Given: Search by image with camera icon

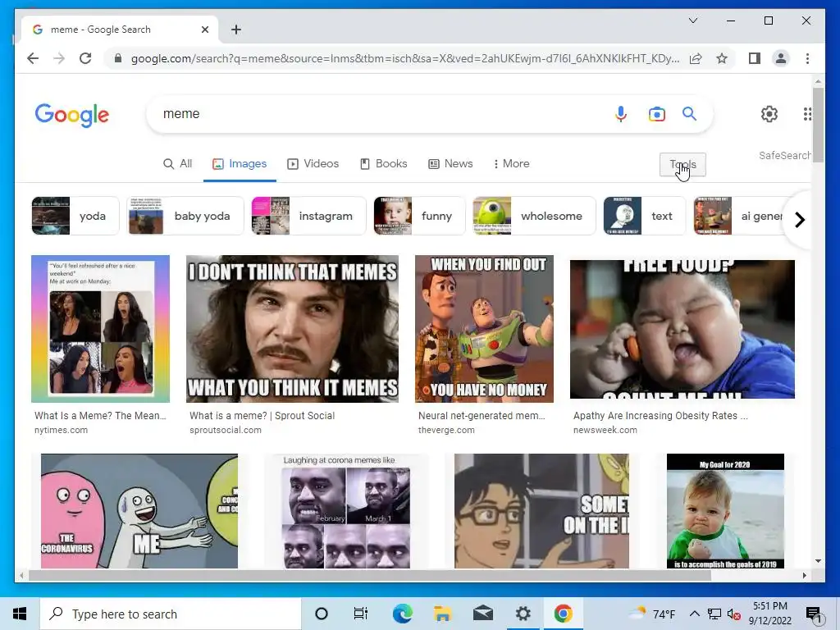Looking at the screenshot, I should click(x=657, y=114).
